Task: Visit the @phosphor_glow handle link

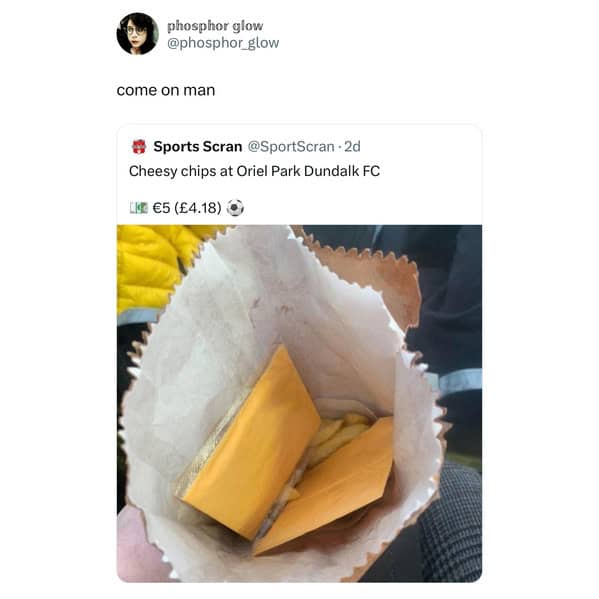Action: tap(223, 43)
